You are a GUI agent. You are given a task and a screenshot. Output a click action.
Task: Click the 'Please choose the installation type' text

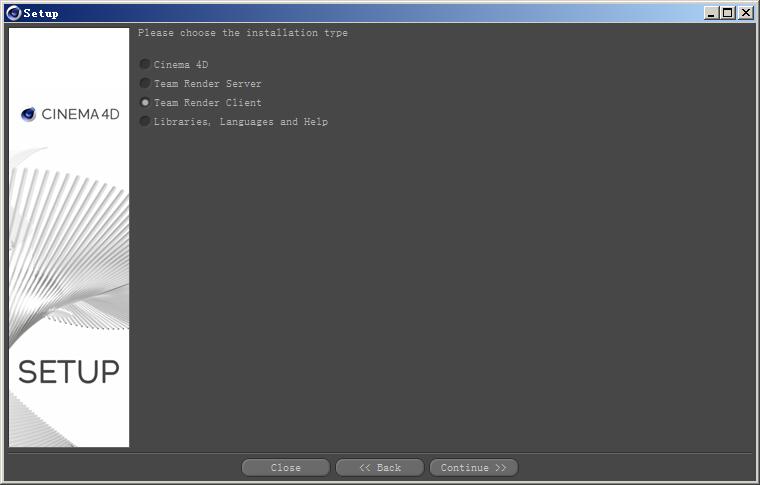243,33
